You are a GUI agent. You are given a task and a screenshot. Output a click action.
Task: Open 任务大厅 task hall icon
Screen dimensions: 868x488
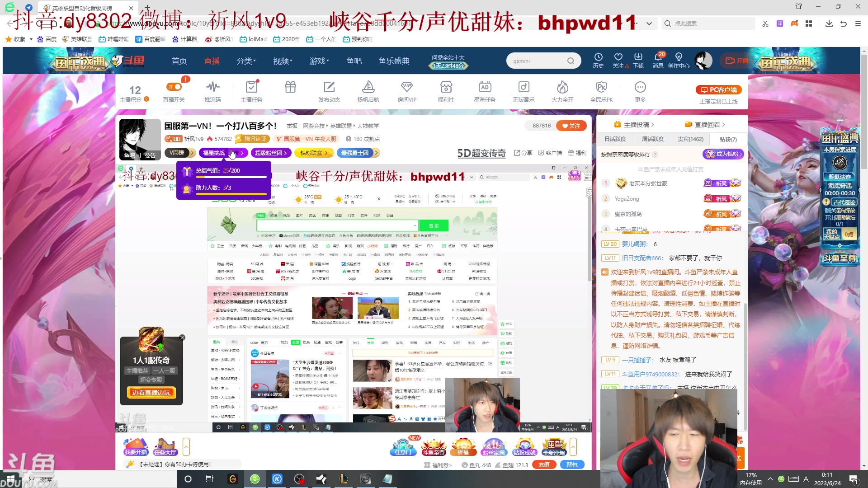pos(165,446)
